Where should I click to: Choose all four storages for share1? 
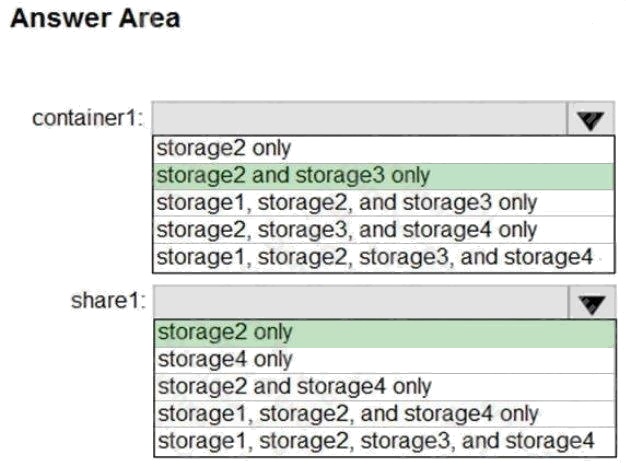tap(382, 440)
